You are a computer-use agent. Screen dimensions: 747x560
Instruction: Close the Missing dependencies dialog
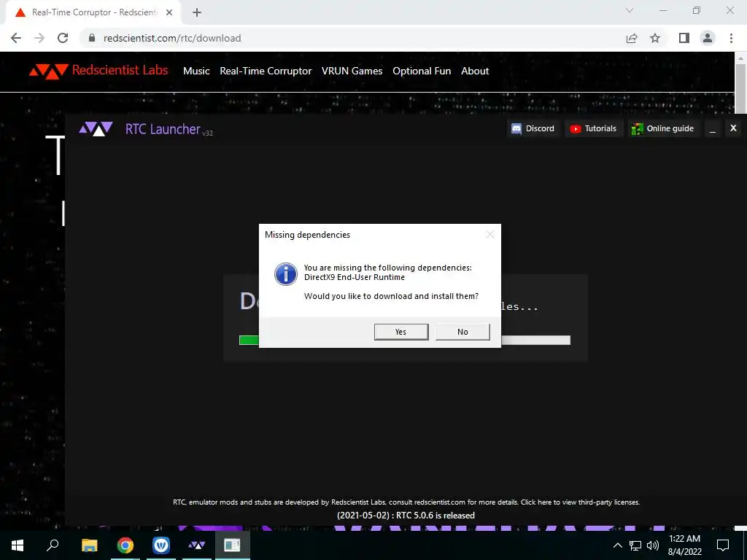[489, 234]
